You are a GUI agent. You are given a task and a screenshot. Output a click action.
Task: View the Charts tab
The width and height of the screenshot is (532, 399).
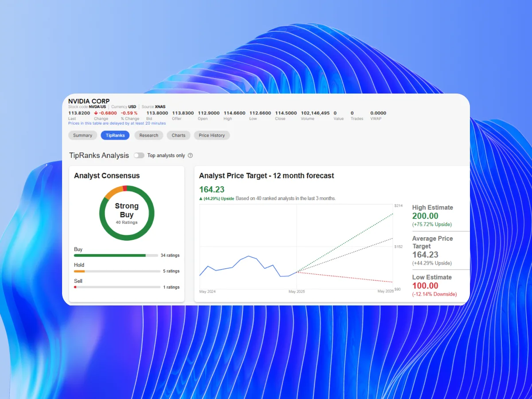pyautogui.click(x=178, y=135)
